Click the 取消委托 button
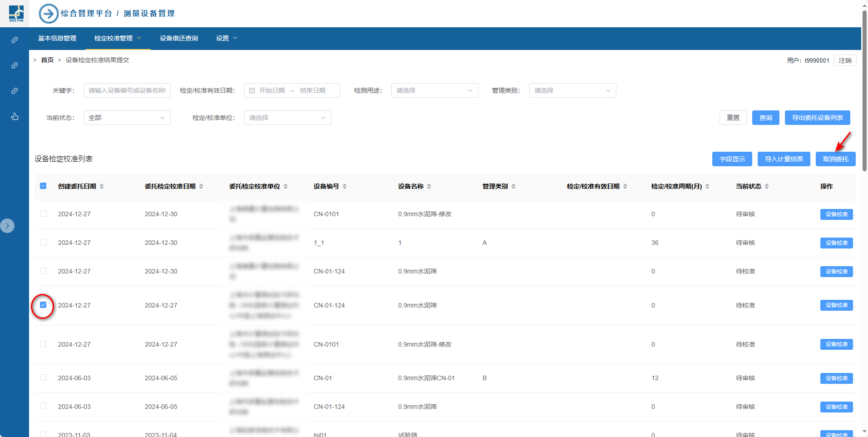 point(835,159)
